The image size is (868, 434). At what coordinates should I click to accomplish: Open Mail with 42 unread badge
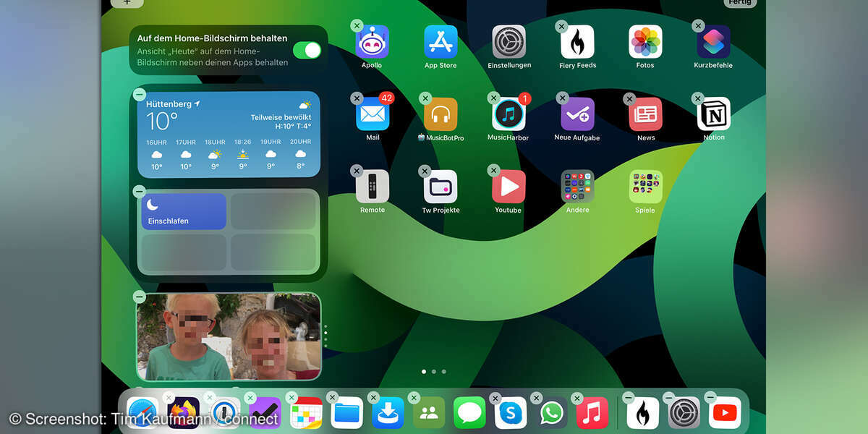pyautogui.click(x=373, y=114)
